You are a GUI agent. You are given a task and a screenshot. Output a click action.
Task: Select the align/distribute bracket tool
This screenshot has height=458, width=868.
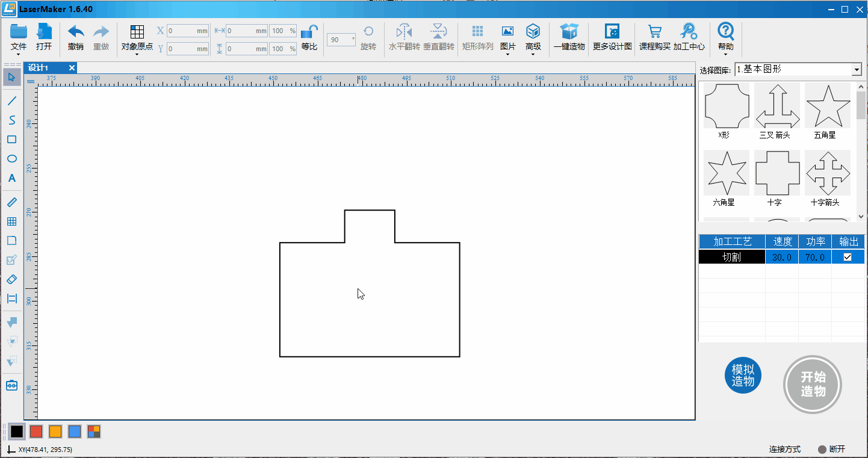12,299
